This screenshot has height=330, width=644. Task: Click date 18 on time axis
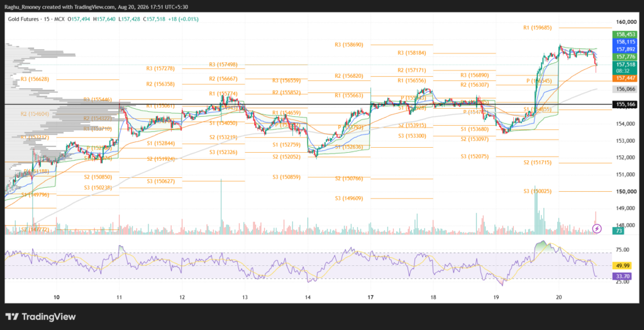(x=433, y=297)
